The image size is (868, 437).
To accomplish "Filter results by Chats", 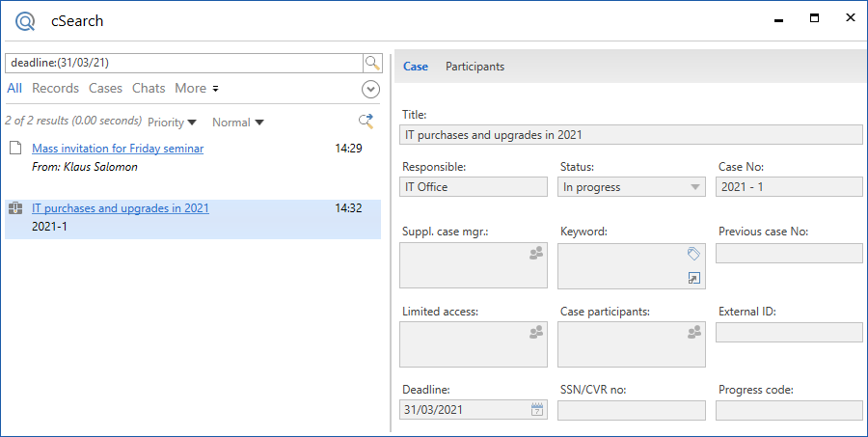I will point(149,88).
